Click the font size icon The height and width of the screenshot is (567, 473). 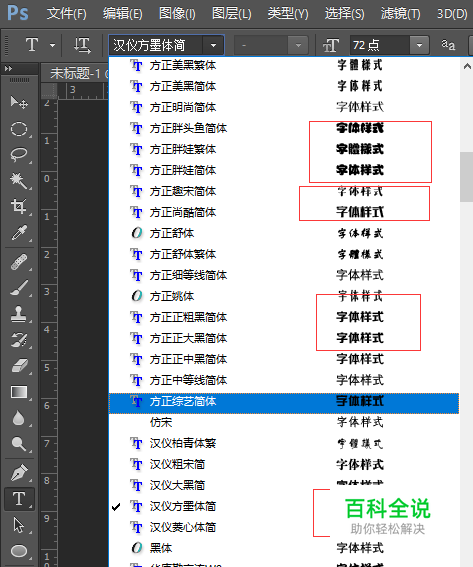click(331, 46)
